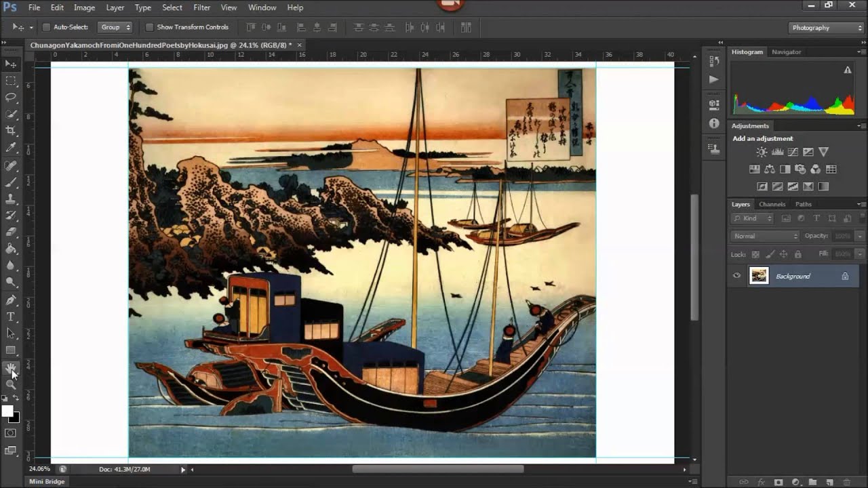
Task: Click the delete layer trash icon
Action: click(847, 482)
